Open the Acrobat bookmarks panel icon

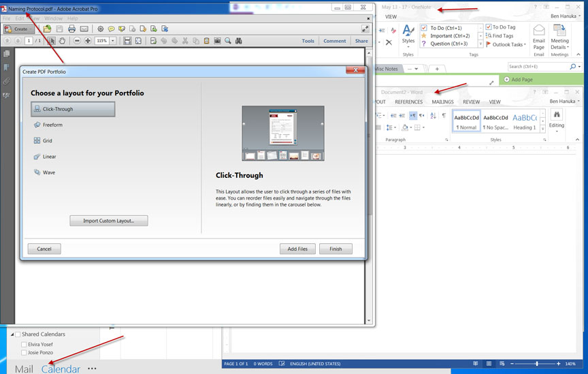point(6,67)
